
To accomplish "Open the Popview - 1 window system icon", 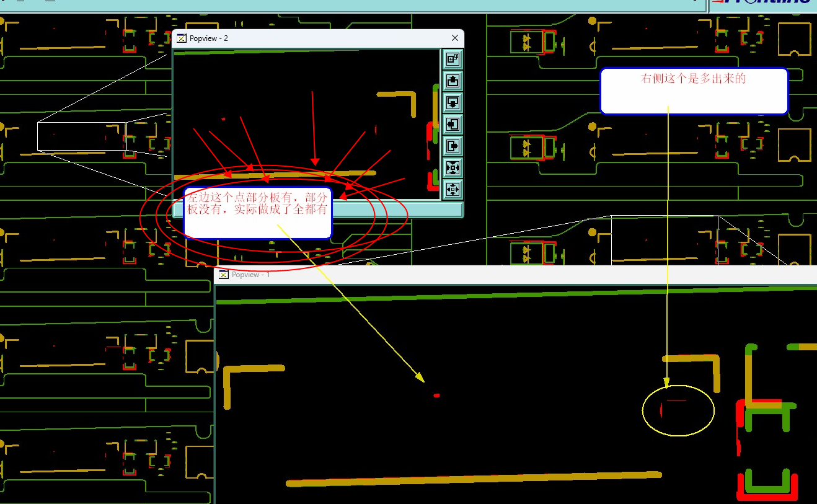I will click(224, 275).
